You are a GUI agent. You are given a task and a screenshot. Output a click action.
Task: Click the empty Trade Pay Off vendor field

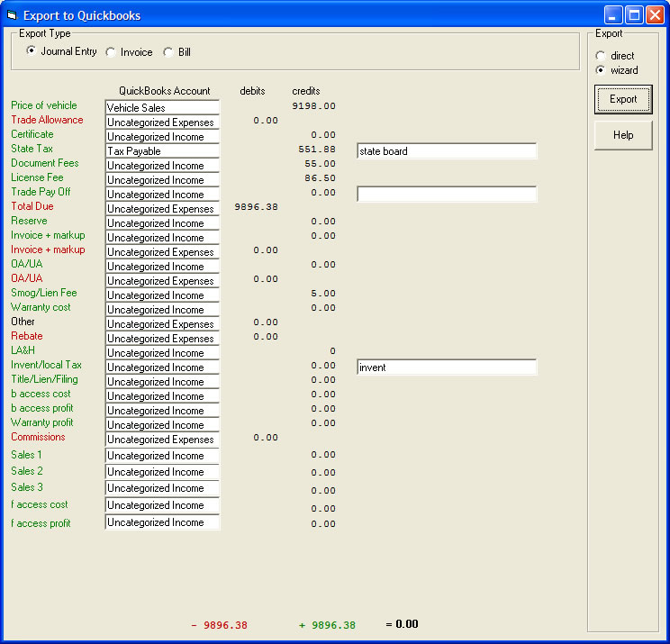(x=447, y=194)
